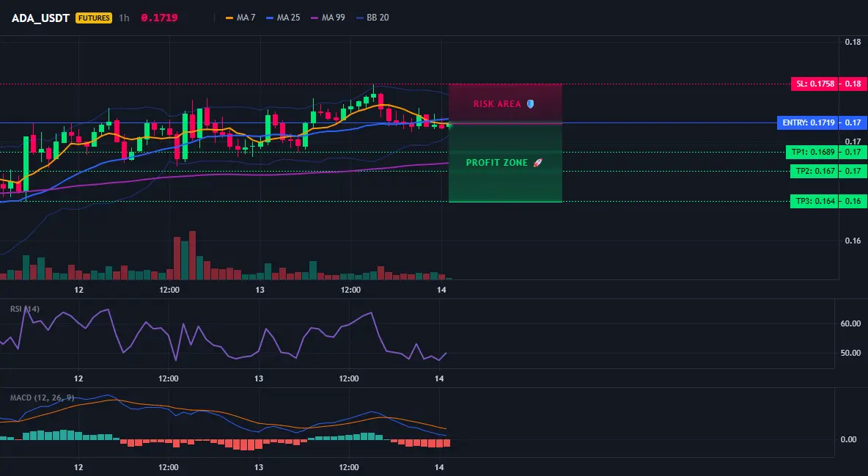Screen dimensions: 868x476
Task: Click the TP2: 0.167 target label
Action: pyautogui.click(x=814, y=171)
